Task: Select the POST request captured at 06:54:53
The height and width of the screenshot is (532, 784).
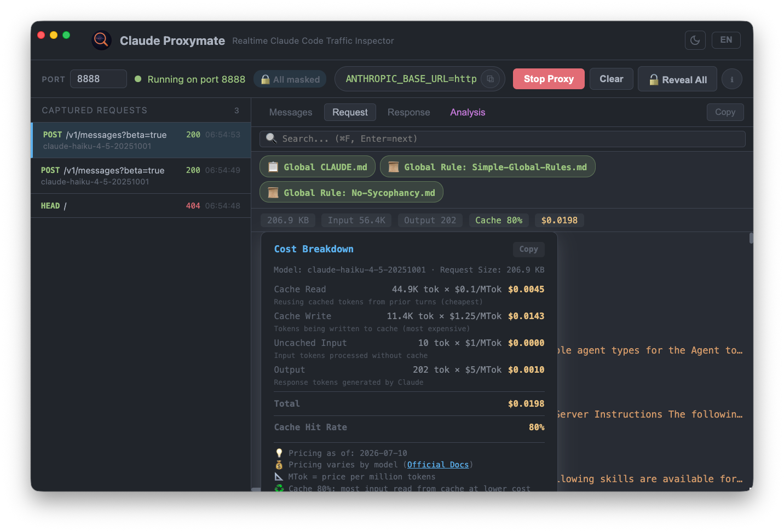Action: [141, 140]
